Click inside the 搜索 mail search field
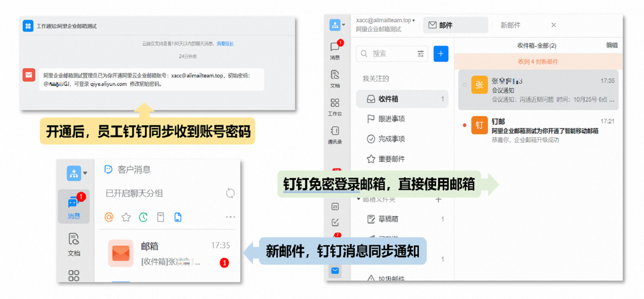The width and height of the screenshot is (644, 299). pos(392,53)
